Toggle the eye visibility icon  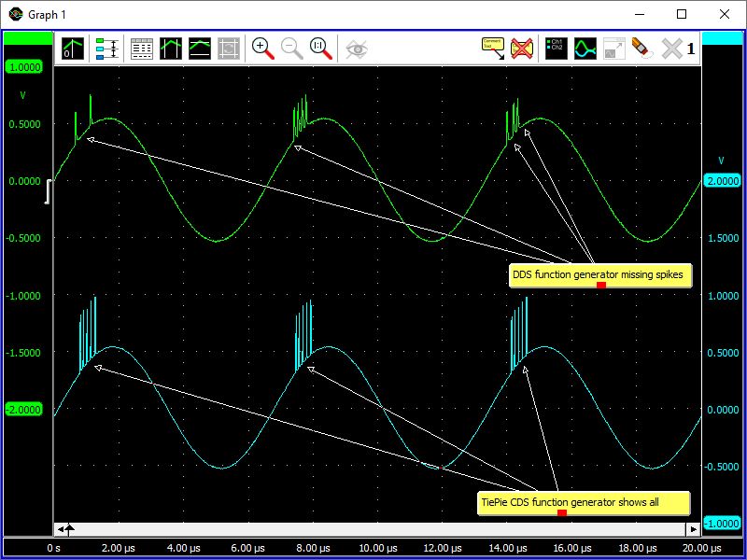pyautogui.click(x=356, y=49)
